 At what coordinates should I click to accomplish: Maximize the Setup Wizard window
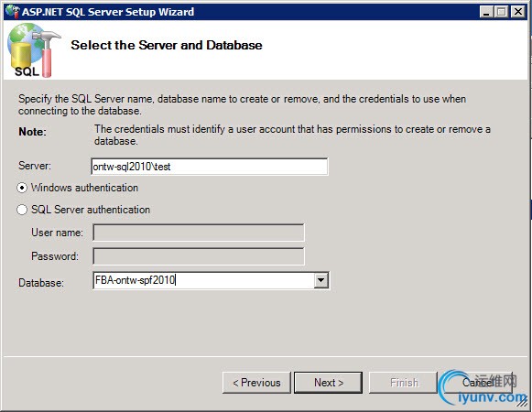pos(502,12)
